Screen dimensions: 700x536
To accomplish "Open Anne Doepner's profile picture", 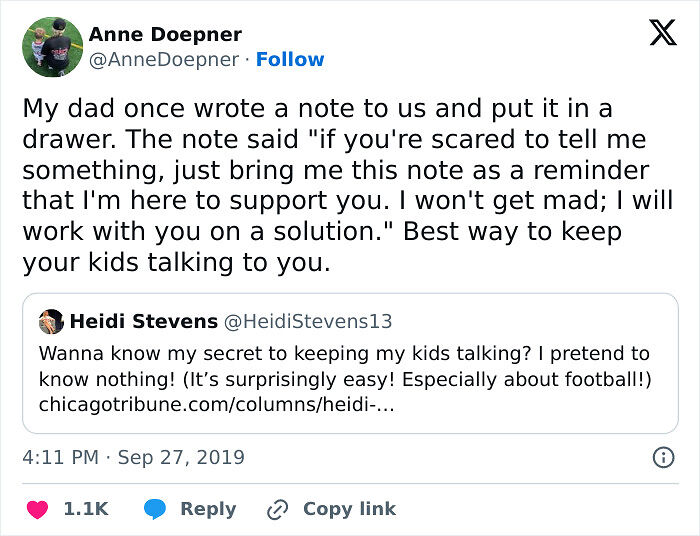I will click(x=52, y=47).
